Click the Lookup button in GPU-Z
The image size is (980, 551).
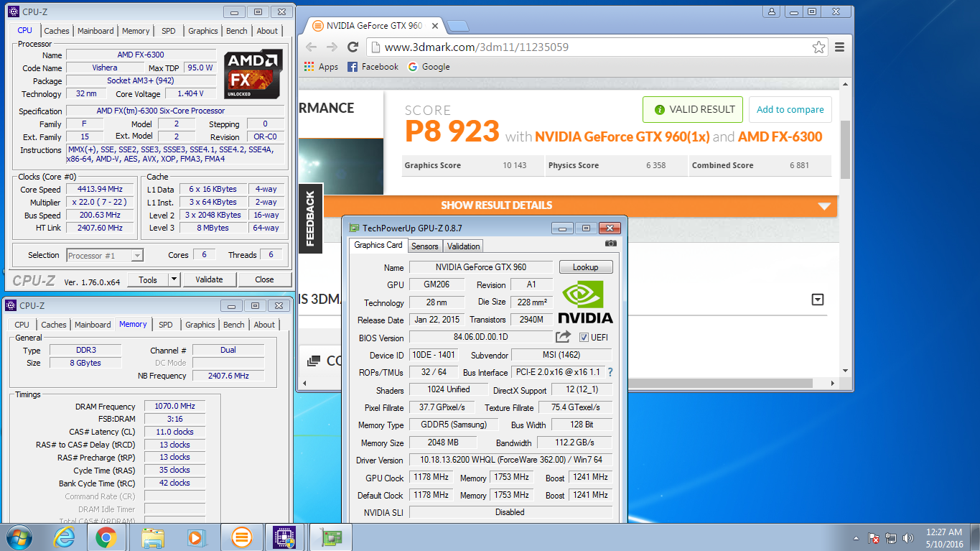tap(585, 267)
